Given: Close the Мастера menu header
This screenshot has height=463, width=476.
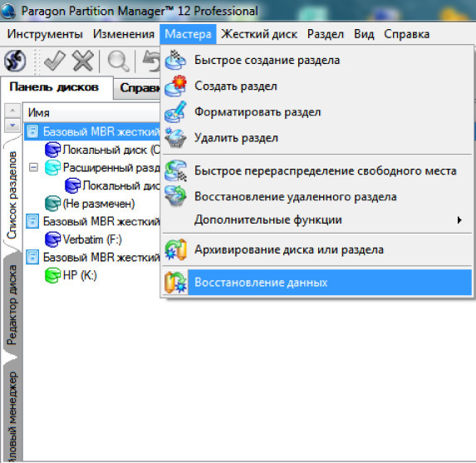Looking at the screenshot, I should (188, 34).
